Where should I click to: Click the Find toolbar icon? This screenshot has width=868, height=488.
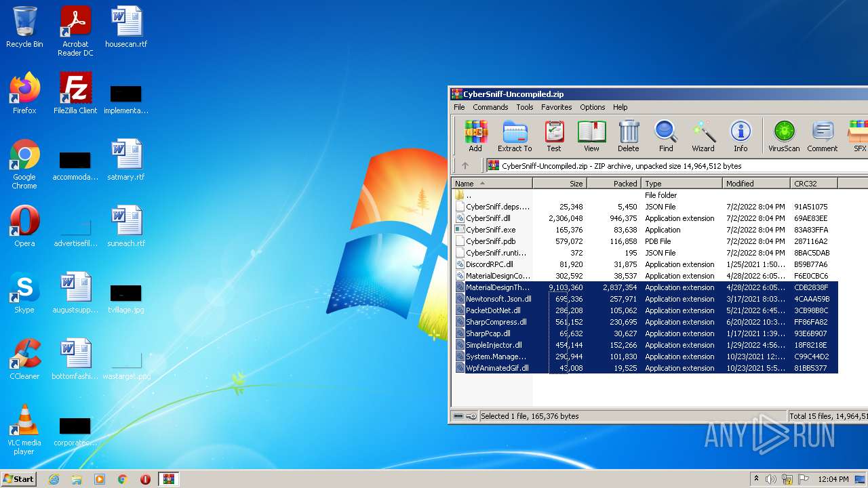pyautogui.click(x=666, y=136)
